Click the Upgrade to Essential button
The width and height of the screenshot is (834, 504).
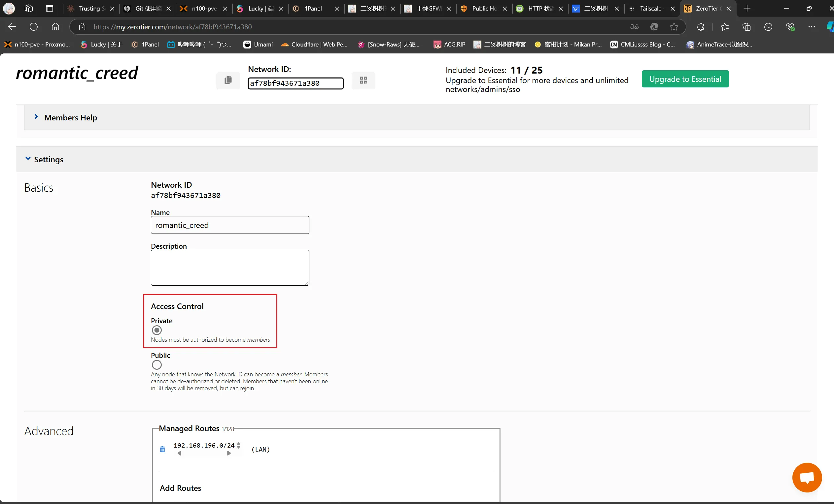pos(685,79)
